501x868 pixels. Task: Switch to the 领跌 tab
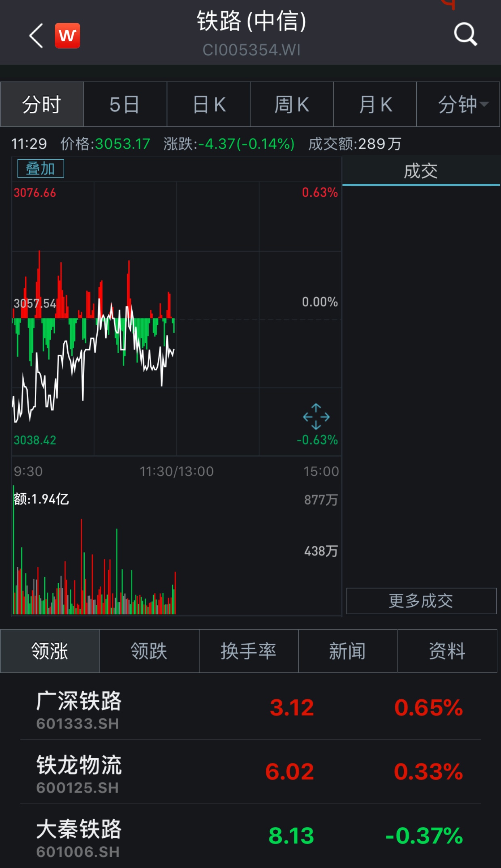149,651
